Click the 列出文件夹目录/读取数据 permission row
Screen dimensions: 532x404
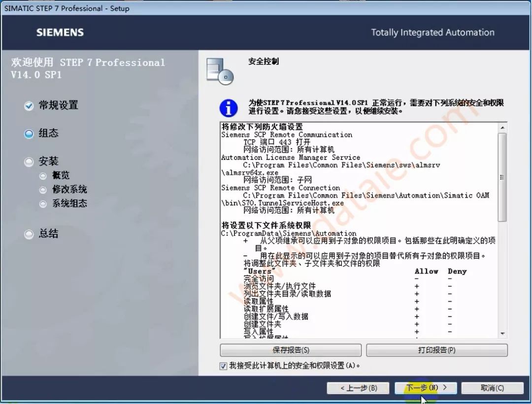pyautogui.click(x=287, y=294)
